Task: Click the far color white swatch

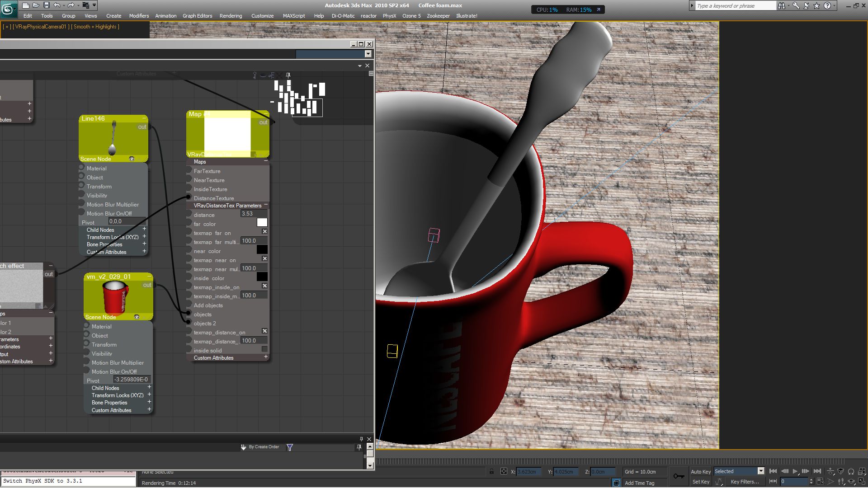Action: [262, 223]
